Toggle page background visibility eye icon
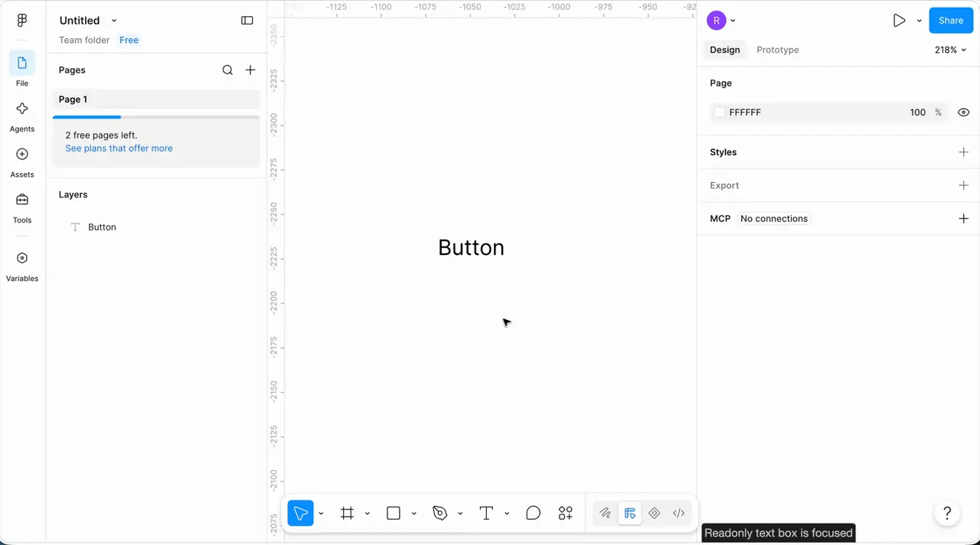The image size is (980, 545). coord(963,113)
